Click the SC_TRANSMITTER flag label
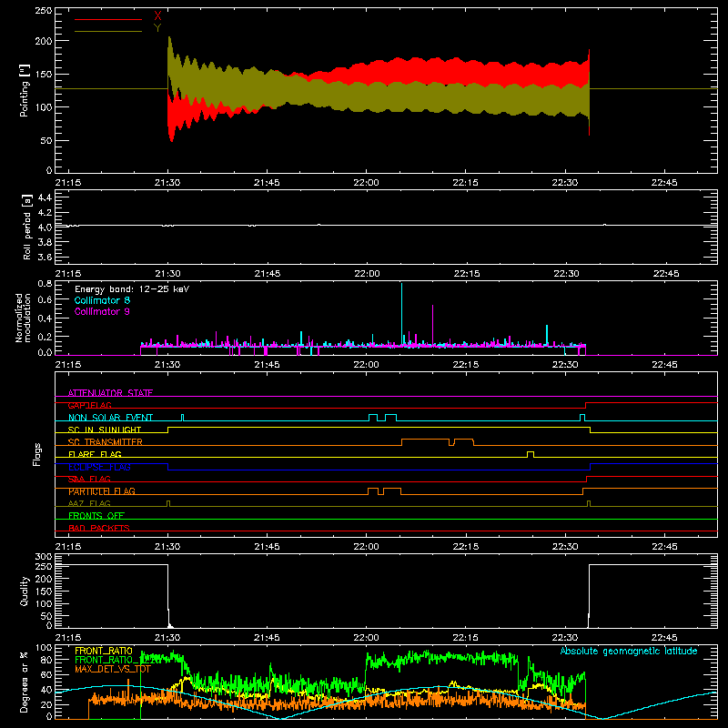This screenshot has height=728, width=728. [106, 442]
